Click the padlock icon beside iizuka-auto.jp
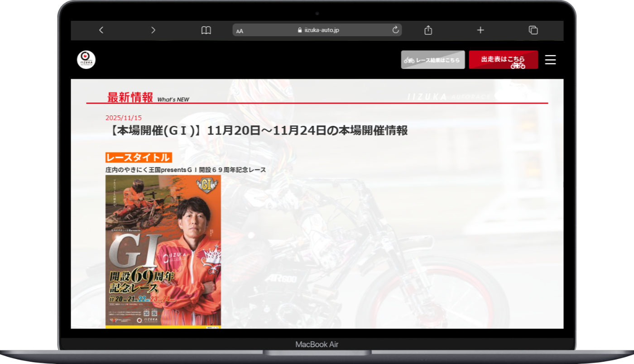This screenshot has height=364, width=634. (x=299, y=30)
